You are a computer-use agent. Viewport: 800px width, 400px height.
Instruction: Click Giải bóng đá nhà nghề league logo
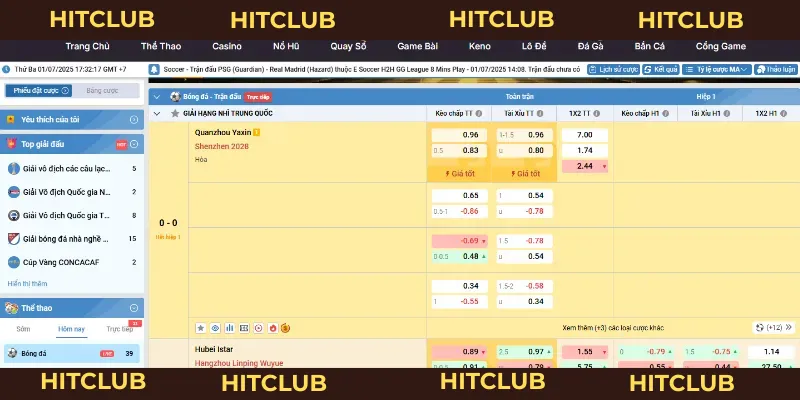(14, 239)
